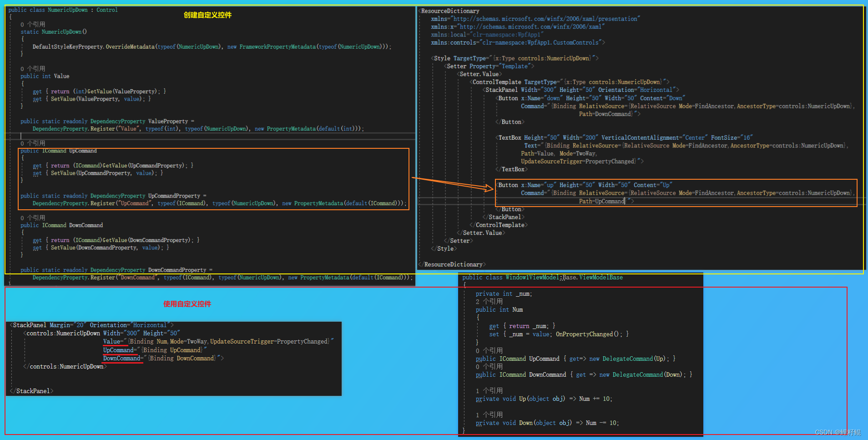Click the closing '</Setter.Value>' tag

coord(481,233)
